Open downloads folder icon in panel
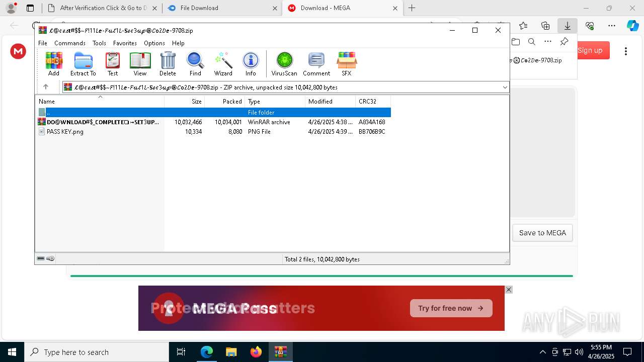 point(516,42)
